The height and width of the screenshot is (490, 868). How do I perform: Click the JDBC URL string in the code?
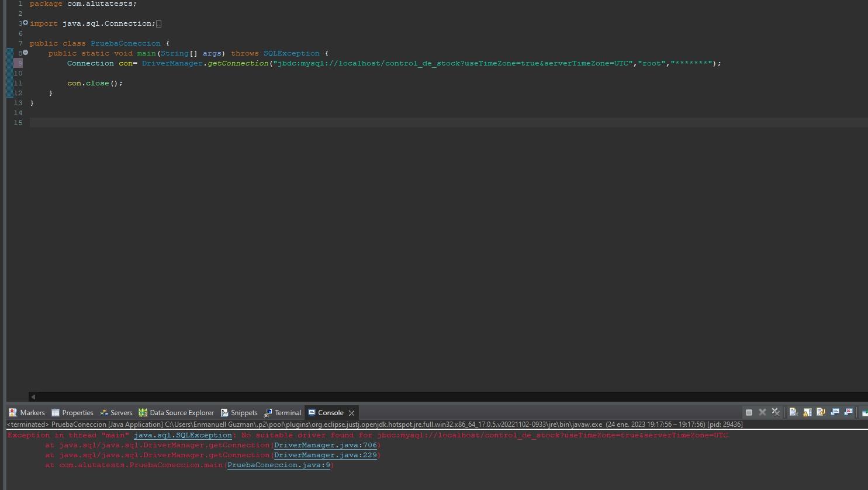(x=453, y=63)
